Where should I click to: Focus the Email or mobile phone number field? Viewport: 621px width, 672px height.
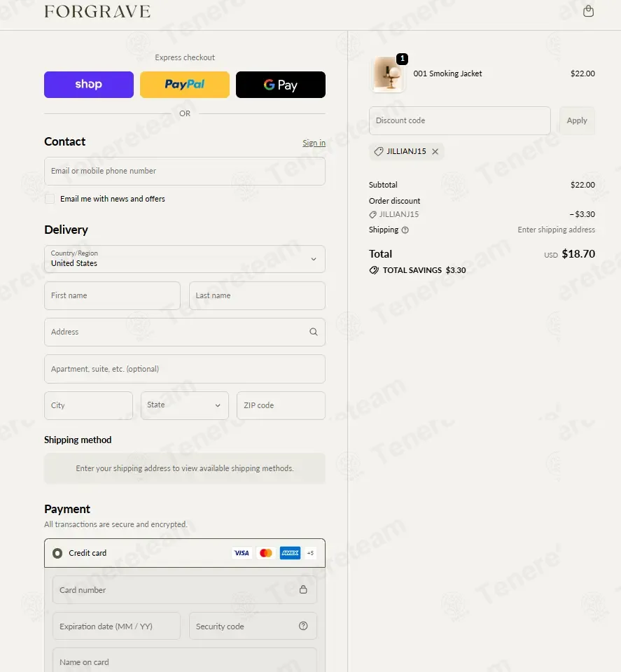[185, 171]
